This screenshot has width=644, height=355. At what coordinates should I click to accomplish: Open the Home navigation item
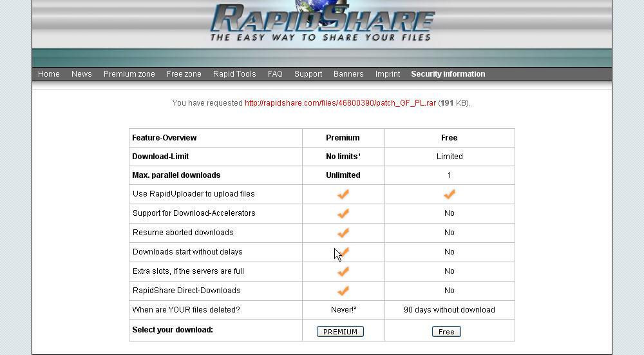(x=48, y=74)
